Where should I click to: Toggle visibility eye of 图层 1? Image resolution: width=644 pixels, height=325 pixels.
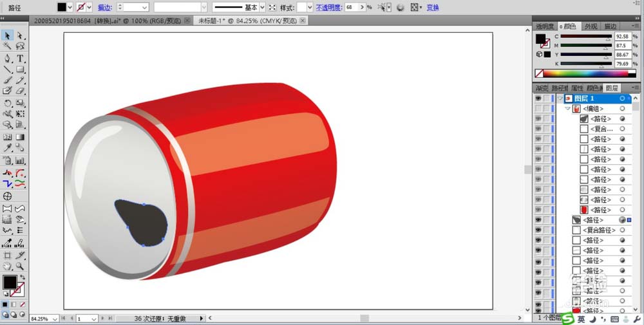pyautogui.click(x=538, y=98)
